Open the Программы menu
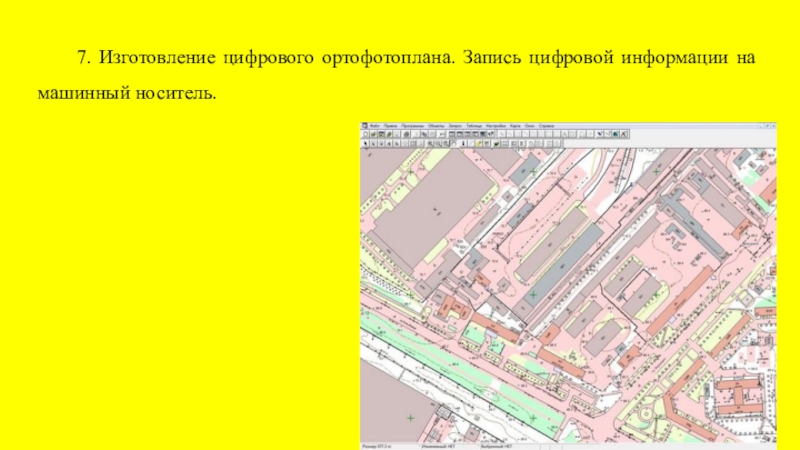The height and width of the screenshot is (450, 800). 412,126
